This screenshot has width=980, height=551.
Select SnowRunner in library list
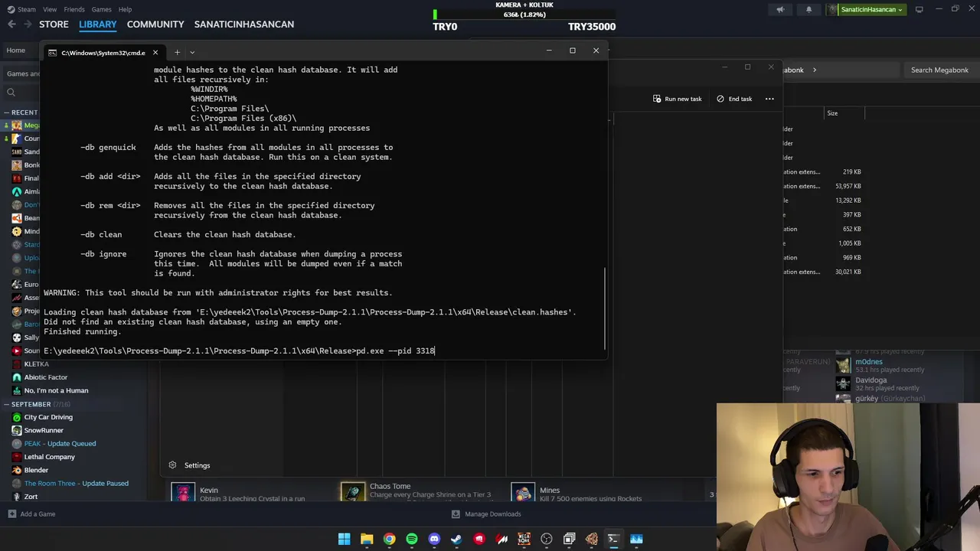[44, 430]
